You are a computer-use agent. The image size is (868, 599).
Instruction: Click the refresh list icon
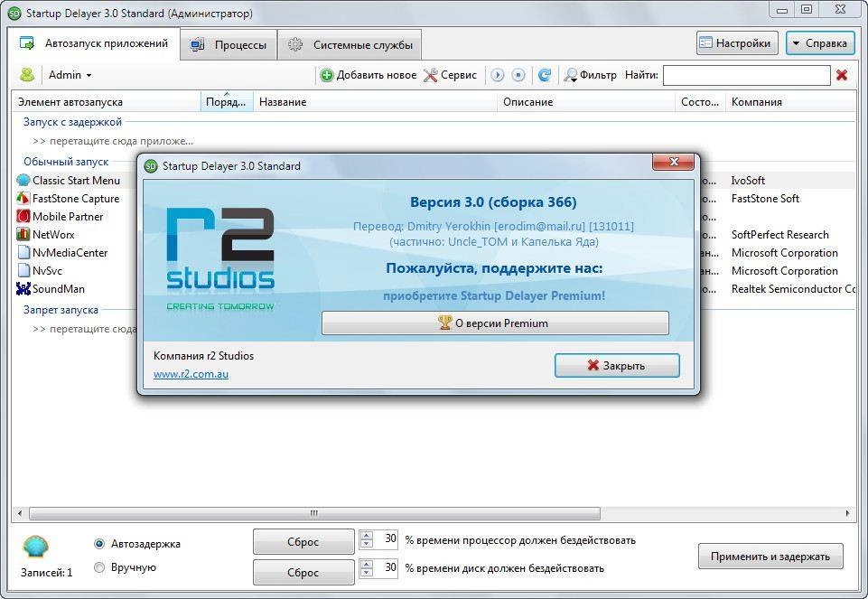(545, 75)
